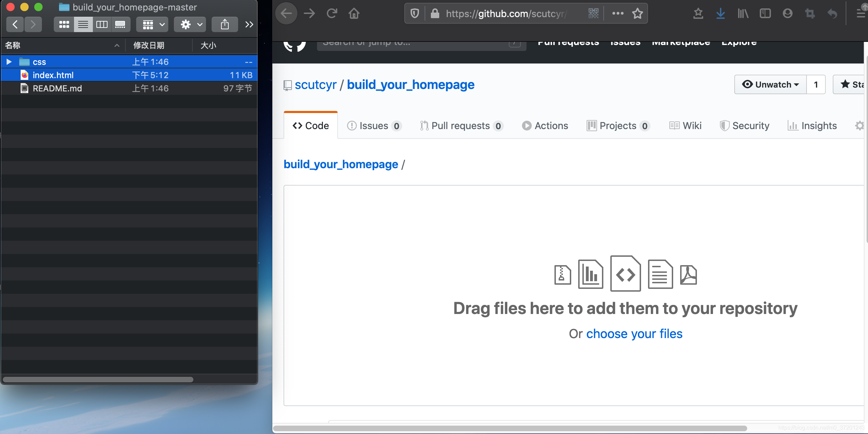This screenshot has width=868, height=434.
Task: Expand the css folder
Action: click(9, 61)
